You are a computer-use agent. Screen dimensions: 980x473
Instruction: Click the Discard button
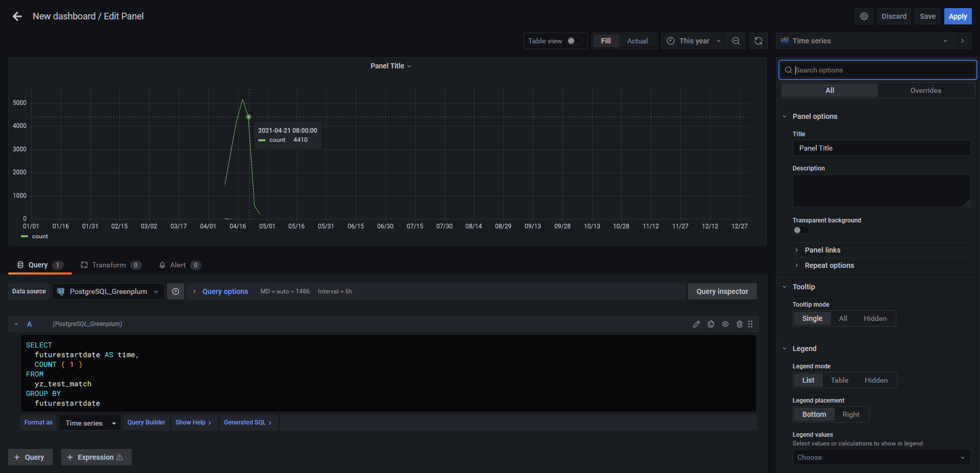[x=894, y=16]
